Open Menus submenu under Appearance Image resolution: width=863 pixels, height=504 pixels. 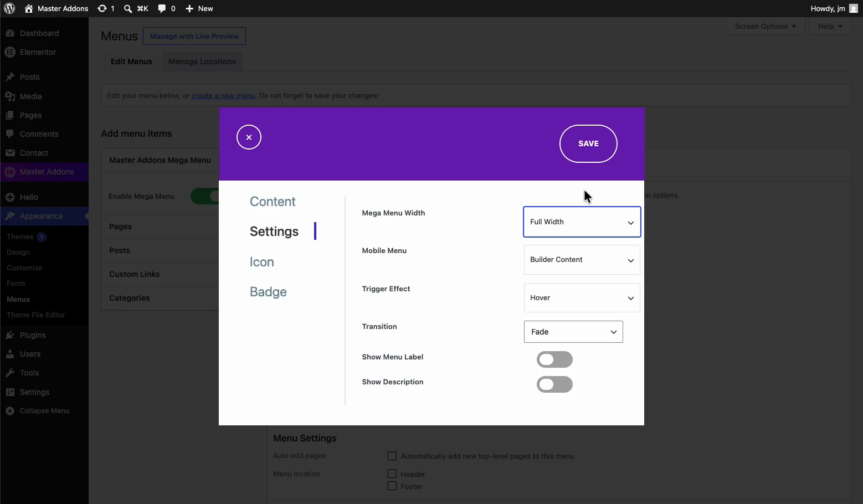[18, 299]
